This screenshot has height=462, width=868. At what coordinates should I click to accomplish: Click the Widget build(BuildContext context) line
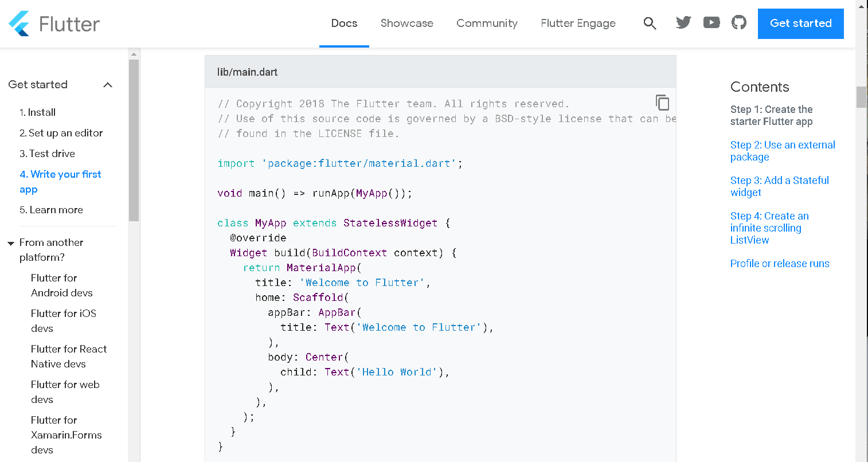point(343,253)
